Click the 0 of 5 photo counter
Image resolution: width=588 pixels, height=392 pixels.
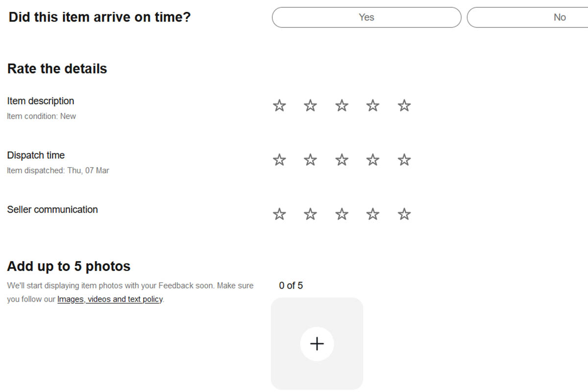(292, 285)
